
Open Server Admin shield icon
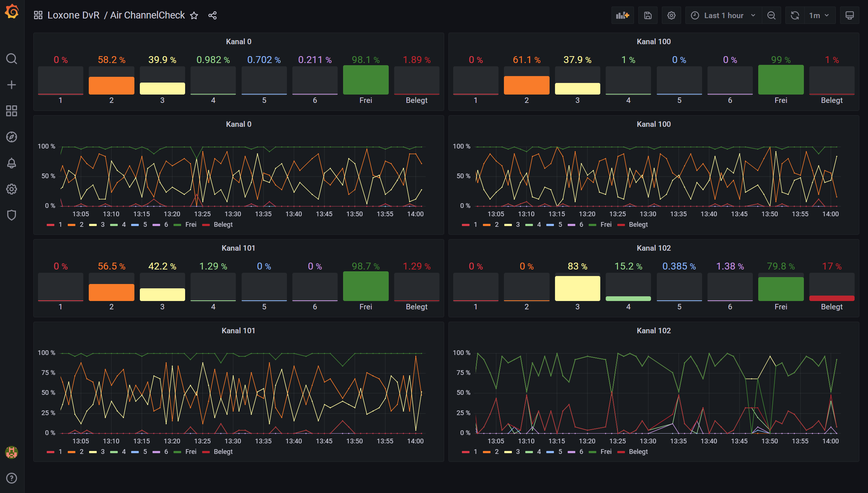(12, 215)
